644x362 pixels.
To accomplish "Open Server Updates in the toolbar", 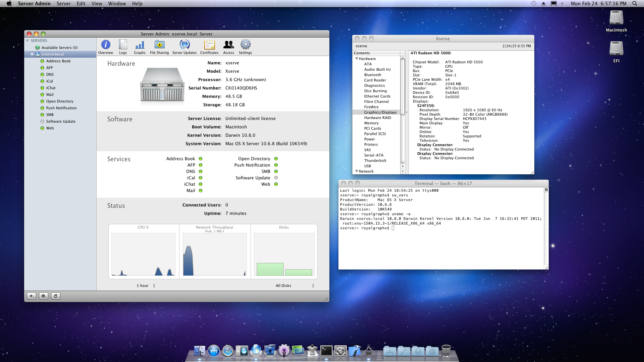I will click(x=184, y=47).
